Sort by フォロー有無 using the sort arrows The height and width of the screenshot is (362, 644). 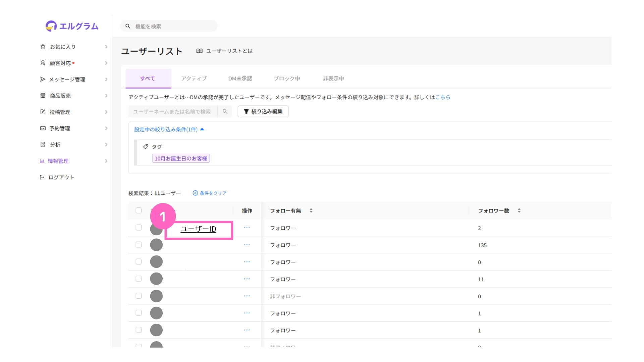pos(311,210)
